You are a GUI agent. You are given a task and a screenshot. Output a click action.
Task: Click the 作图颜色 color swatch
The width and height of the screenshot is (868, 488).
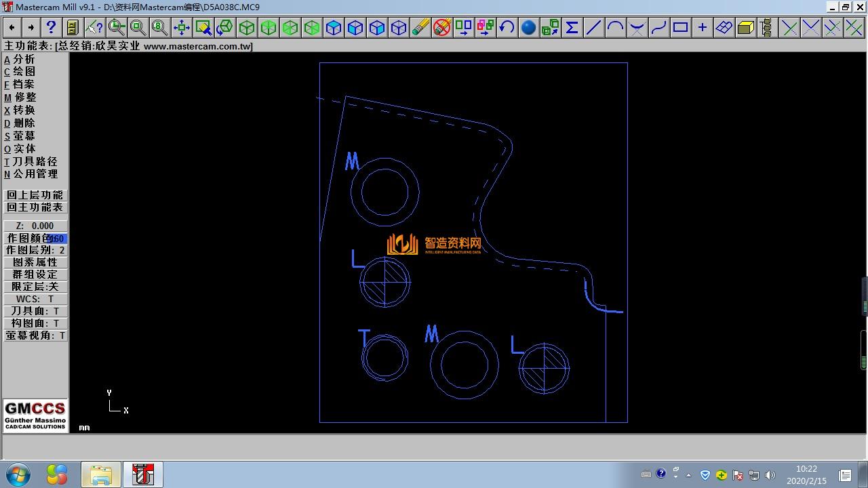(x=57, y=239)
